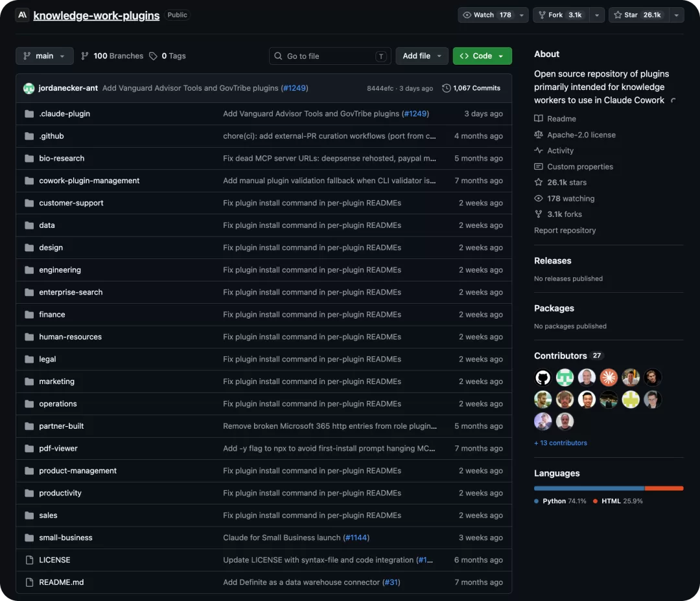Open the operations folder
This screenshot has width=700, height=601.
click(58, 403)
